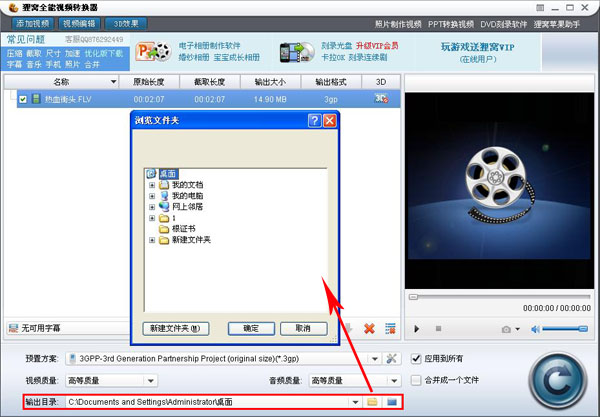Expand the 我的电脑 tree node
Image resolution: width=600 pixels, height=417 pixels.
[152, 196]
